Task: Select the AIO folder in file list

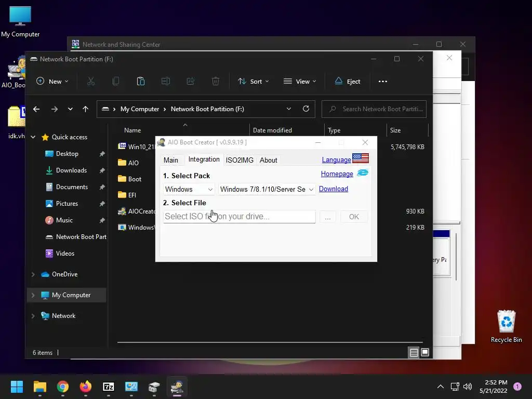Action: tap(128, 163)
